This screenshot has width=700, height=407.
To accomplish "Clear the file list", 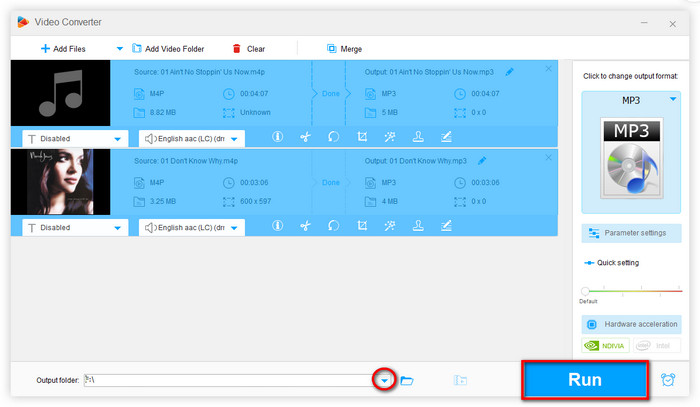I will coord(249,49).
